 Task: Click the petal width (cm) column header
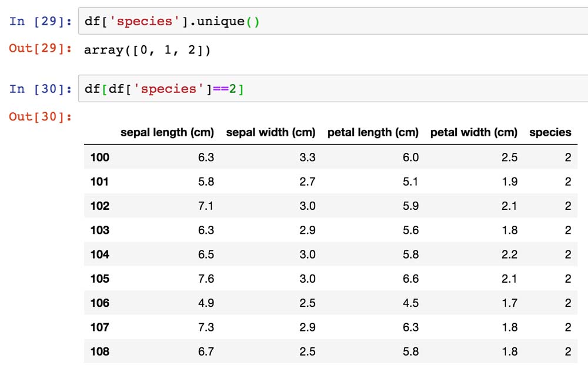(x=474, y=132)
